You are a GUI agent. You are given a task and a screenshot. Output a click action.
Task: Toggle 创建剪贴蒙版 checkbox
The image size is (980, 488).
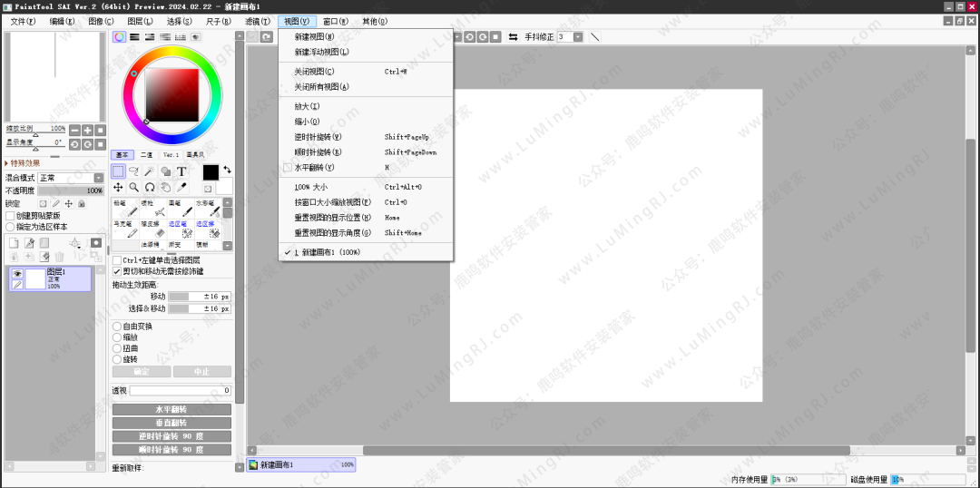click(10, 216)
